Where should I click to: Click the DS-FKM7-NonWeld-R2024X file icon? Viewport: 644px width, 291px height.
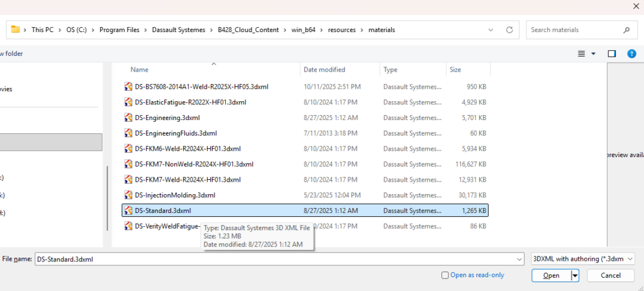(128, 164)
